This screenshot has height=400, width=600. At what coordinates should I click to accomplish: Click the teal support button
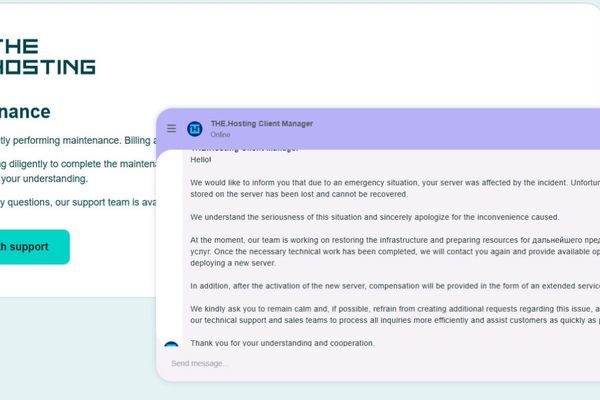pyautogui.click(x=34, y=247)
